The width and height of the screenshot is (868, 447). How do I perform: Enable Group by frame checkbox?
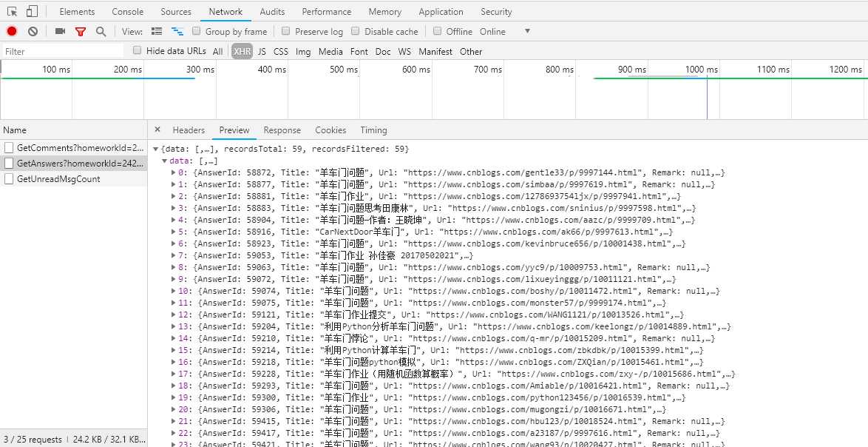[x=196, y=31]
